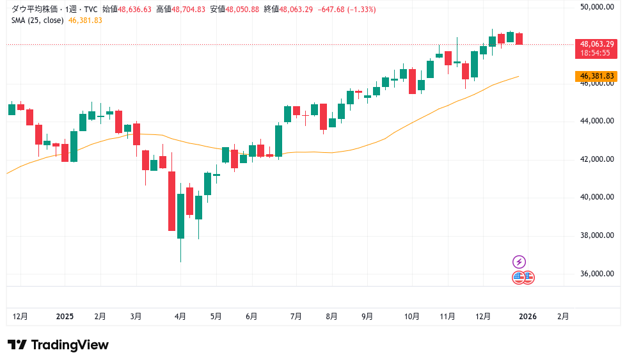Click the TradingView logo mark icon
This screenshot has width=627, height=364.
(17, 345)
